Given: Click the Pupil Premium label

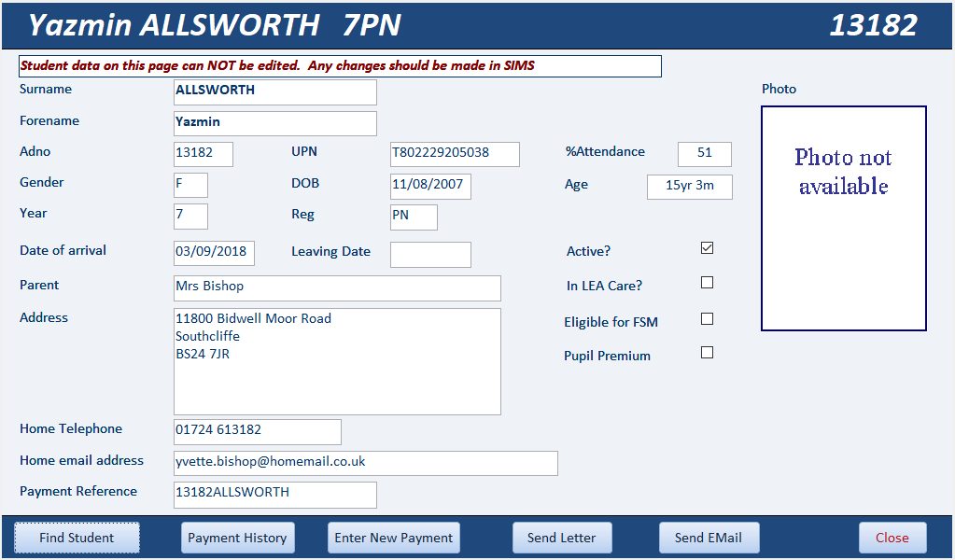Looking at the screenshot, I should pyautogui.click(x=607, y=356).
